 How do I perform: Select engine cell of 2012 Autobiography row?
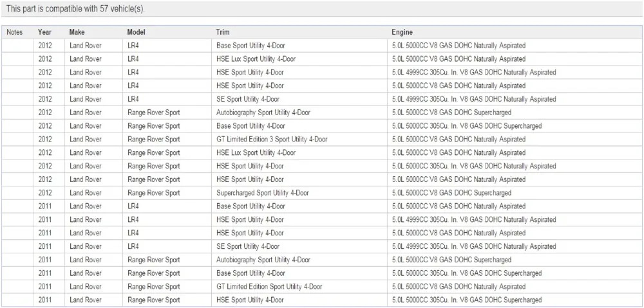(x=451, y=113)
